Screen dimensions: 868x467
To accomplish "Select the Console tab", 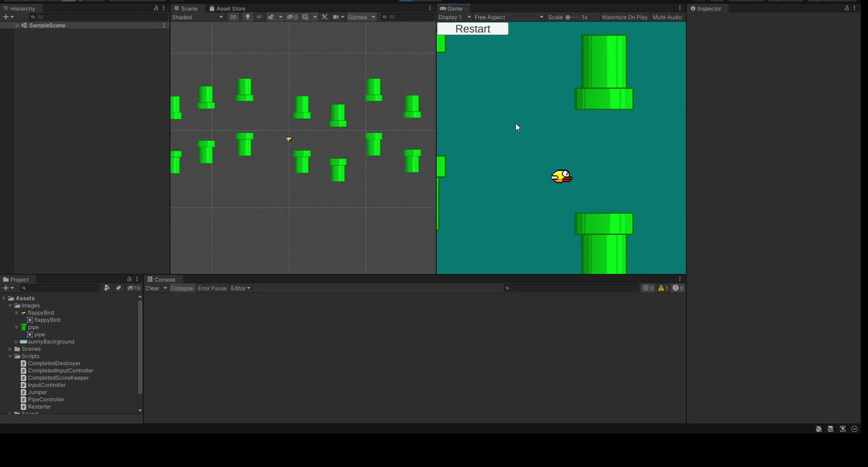I will coord(162,280).
